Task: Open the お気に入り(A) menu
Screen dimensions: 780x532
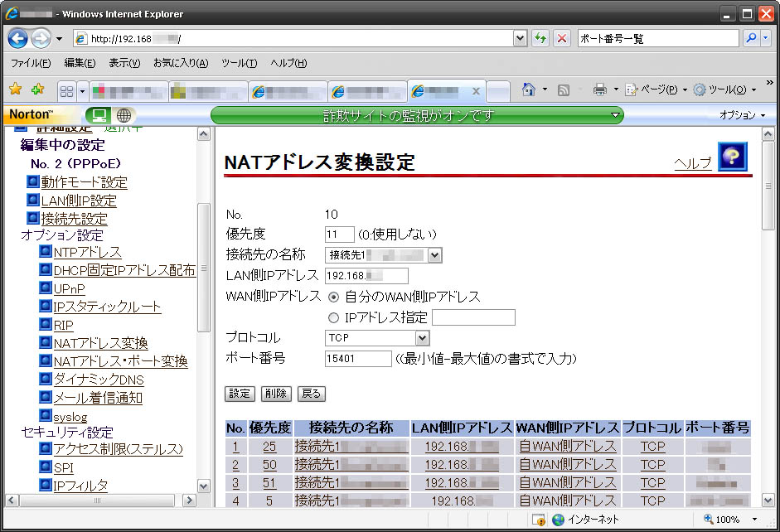Action: click(181, 63)
